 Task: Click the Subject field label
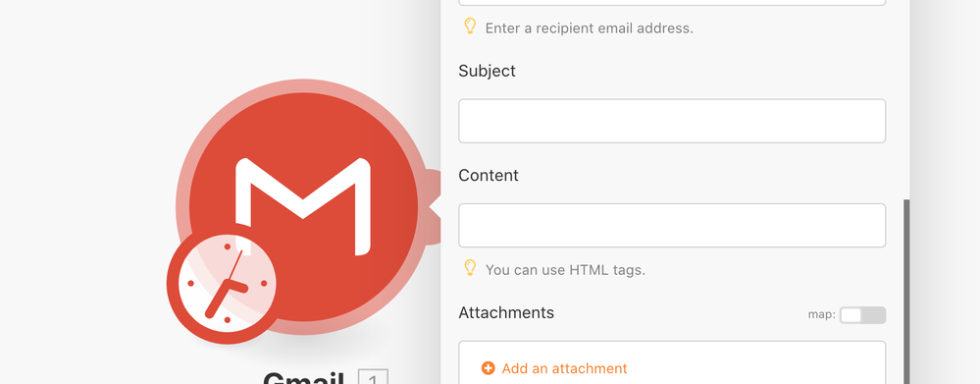click(x=487, y=71)
